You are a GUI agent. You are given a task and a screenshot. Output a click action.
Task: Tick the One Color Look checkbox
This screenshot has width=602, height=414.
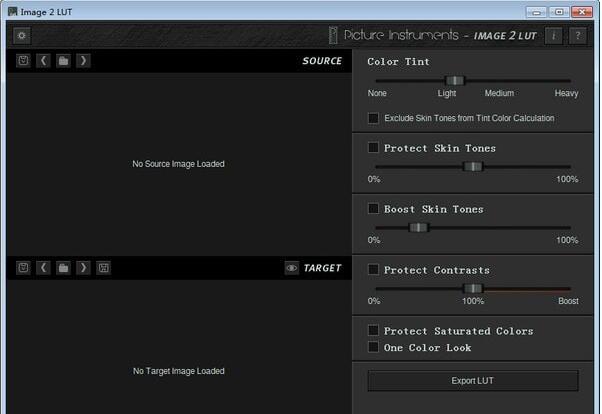click(373, 347)
